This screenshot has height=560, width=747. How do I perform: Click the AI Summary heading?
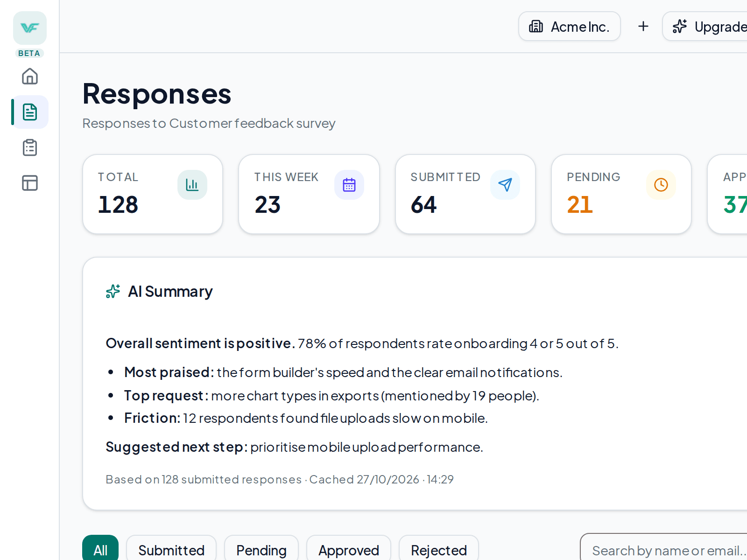point(170,291)
